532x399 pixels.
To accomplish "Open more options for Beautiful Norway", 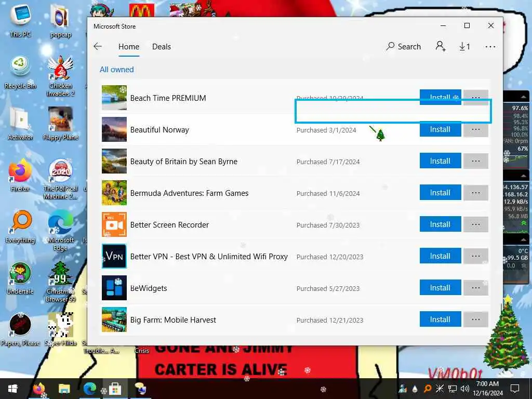I will pyautogui.click(x=476, y=129).
